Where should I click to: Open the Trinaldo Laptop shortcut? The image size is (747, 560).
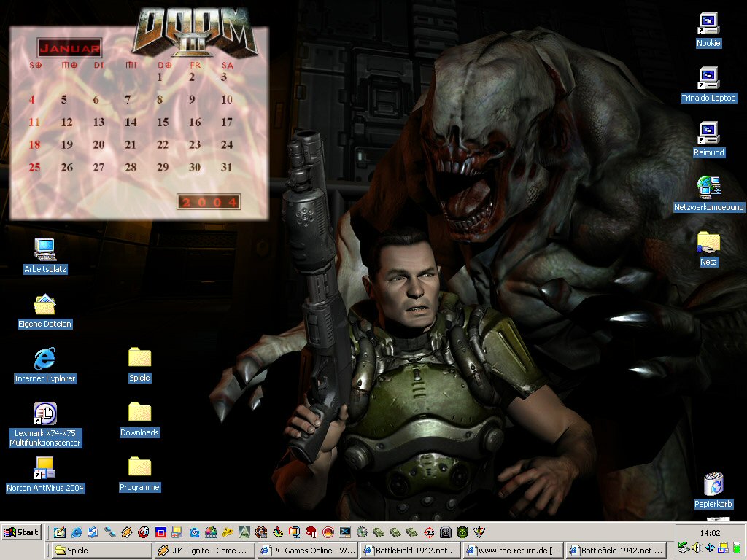pyautogui.click(x=708, y=79)
